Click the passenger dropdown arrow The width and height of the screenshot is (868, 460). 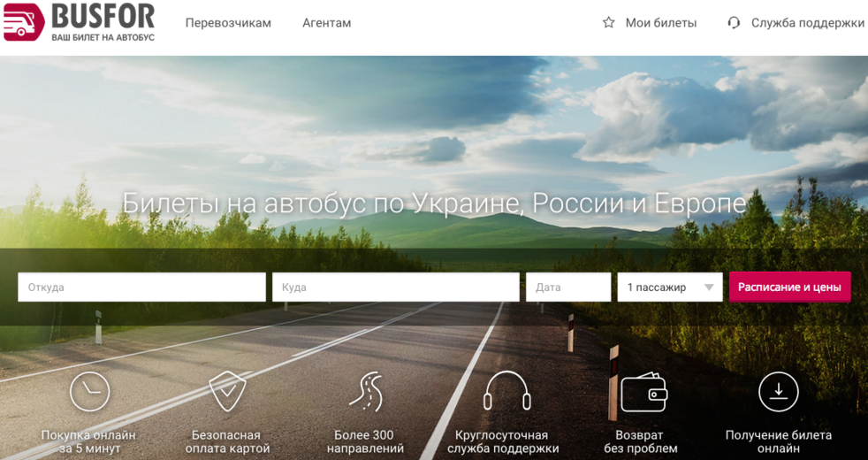(709, 287)
